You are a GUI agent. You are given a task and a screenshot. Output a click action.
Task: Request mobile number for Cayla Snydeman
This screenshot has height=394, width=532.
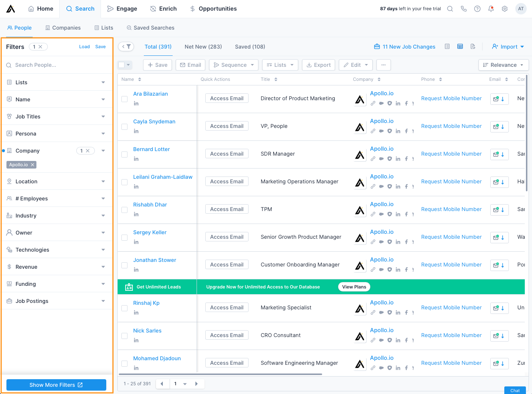click(451, 126)
